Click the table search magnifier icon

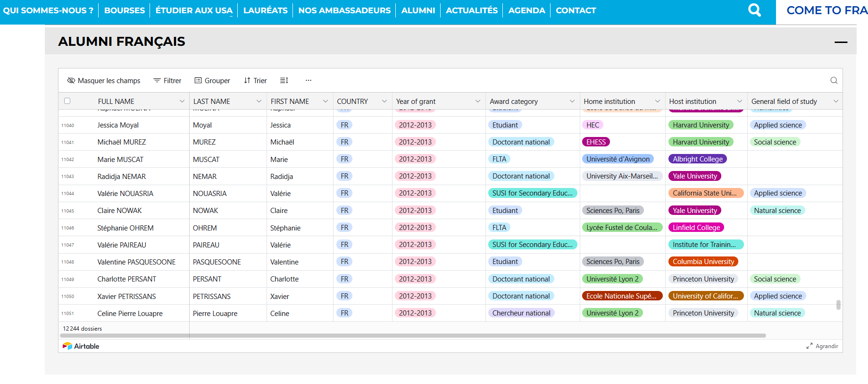tap(834, 80)
